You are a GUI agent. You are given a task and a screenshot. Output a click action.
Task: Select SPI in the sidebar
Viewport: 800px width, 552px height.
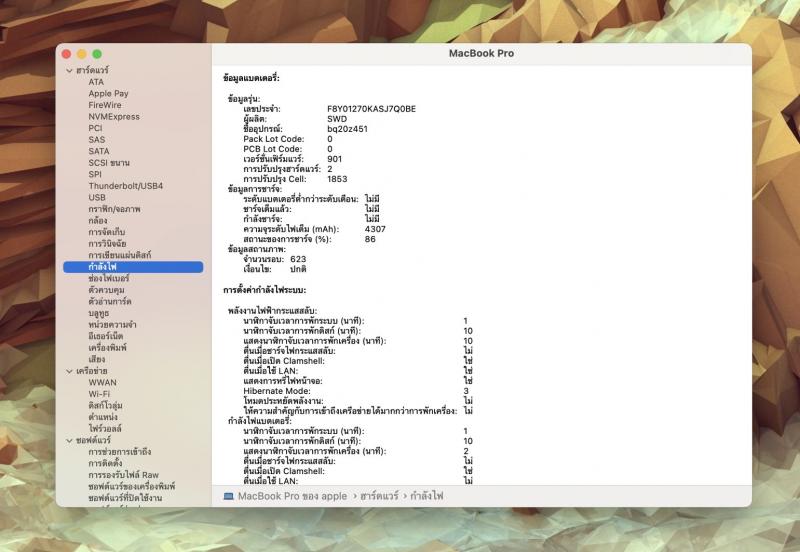[95, 174]
